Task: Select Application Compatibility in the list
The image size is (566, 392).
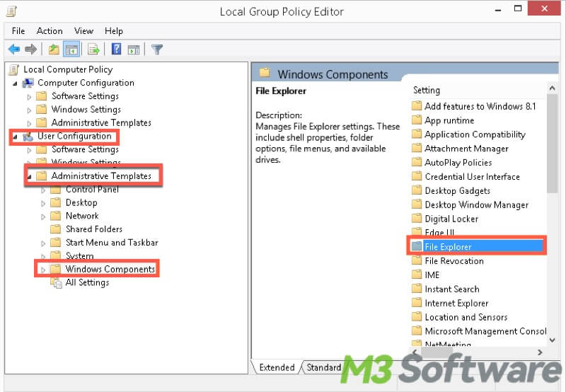Action: [x=475, y=134]
